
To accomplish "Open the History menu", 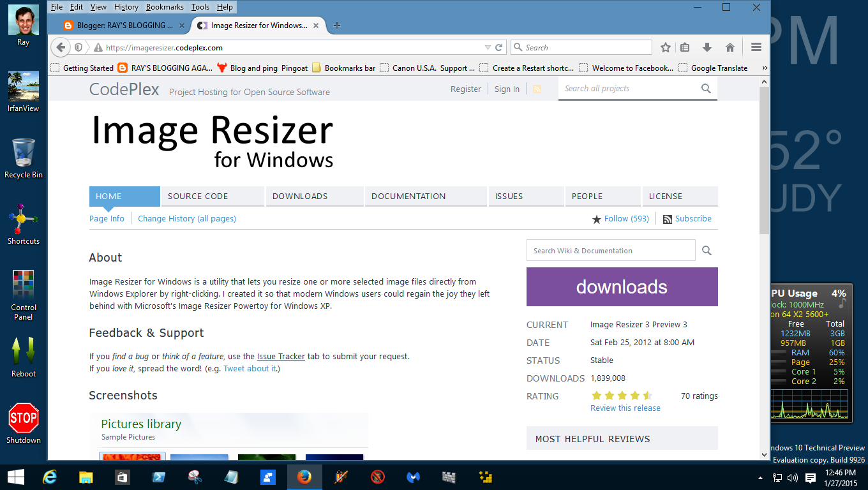I will tap(126, 7).
